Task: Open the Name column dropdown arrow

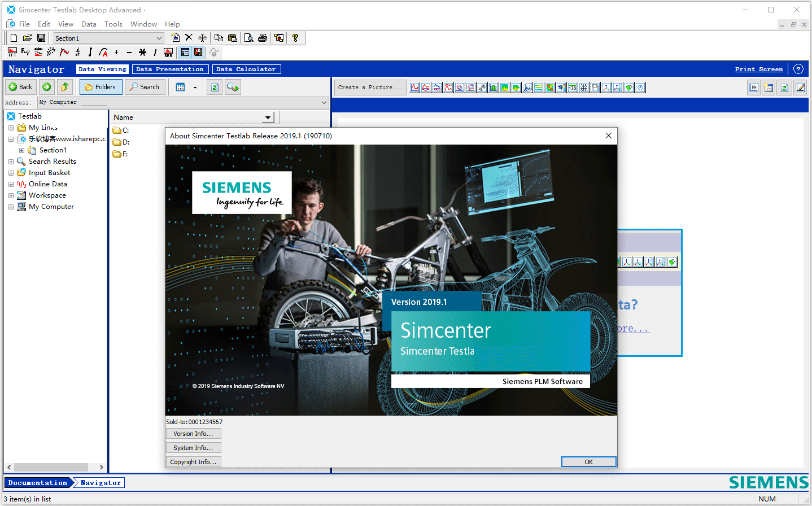Action: 268,117
